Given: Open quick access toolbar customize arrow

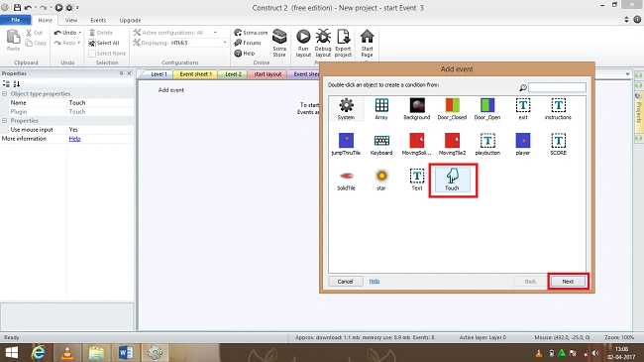Looking at the screenshot, I should (x=77, y=7).
